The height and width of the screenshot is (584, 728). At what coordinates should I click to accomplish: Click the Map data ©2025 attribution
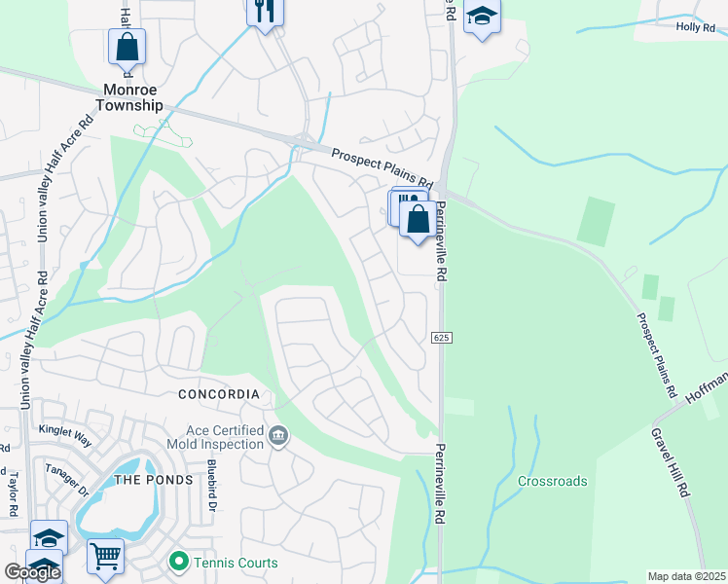687,576
